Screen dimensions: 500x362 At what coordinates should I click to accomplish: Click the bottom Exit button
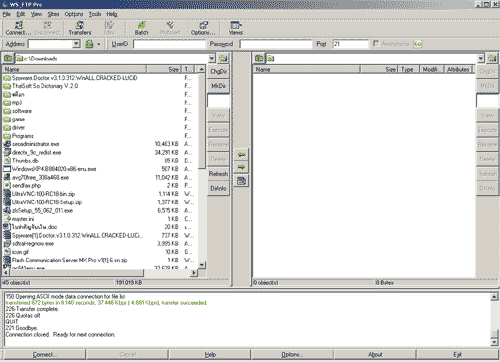click(457, 355)
